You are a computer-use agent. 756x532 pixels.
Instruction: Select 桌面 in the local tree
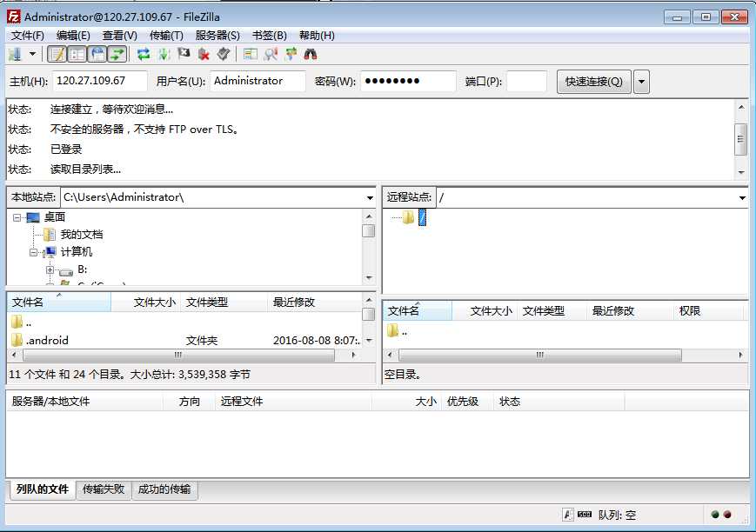[x=55, y=217]
